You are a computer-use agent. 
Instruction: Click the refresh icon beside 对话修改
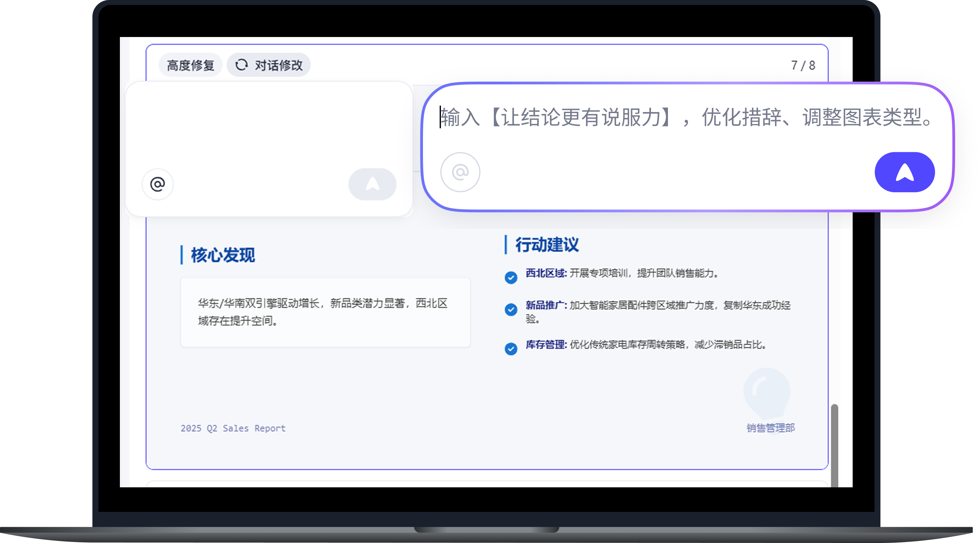[x=242, y=65]
